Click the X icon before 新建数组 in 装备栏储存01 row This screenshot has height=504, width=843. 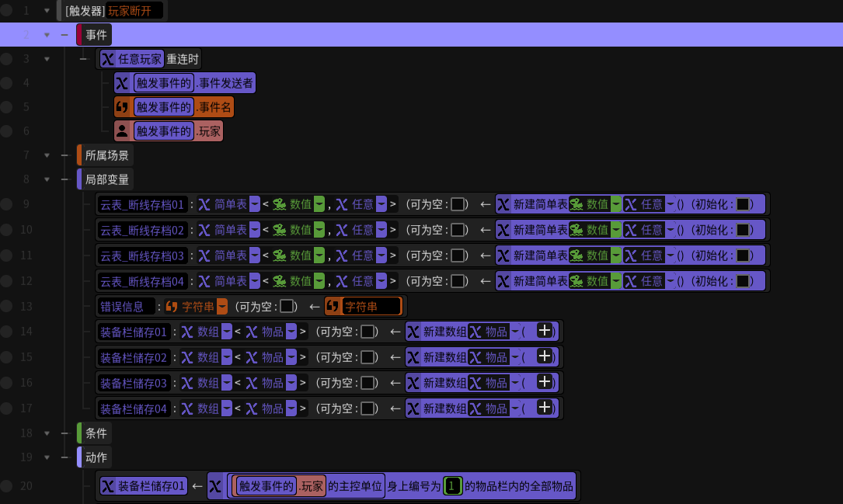pos(413,332)
